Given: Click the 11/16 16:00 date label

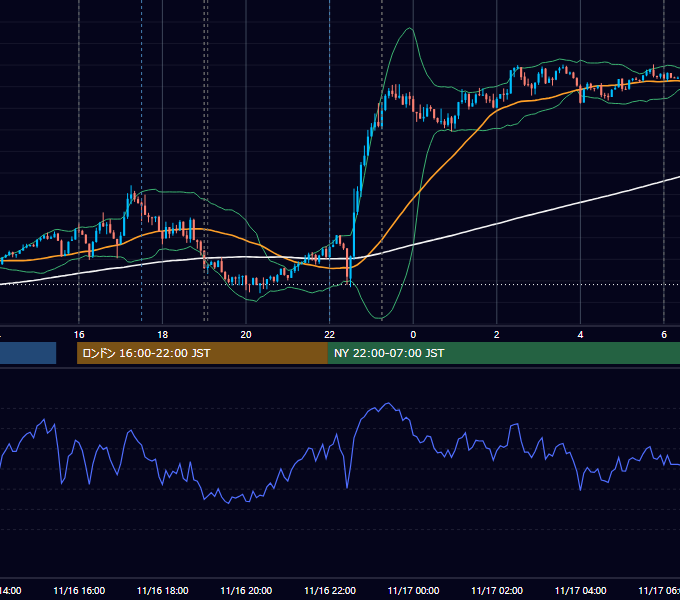Looking at the screenshot, I should 79,591.
